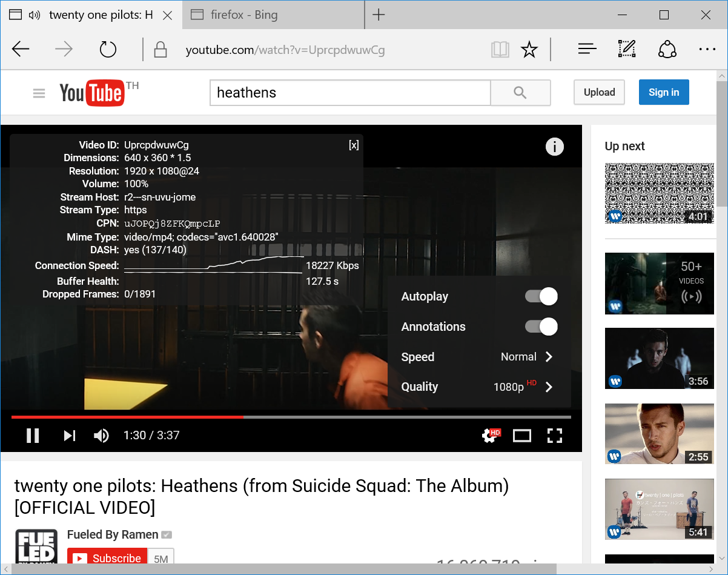Image resolution: width=728 pixels, height=575 pixels.
Task: Open player settings gear icon
Action: pyautogui.click(x=491, y=436)
